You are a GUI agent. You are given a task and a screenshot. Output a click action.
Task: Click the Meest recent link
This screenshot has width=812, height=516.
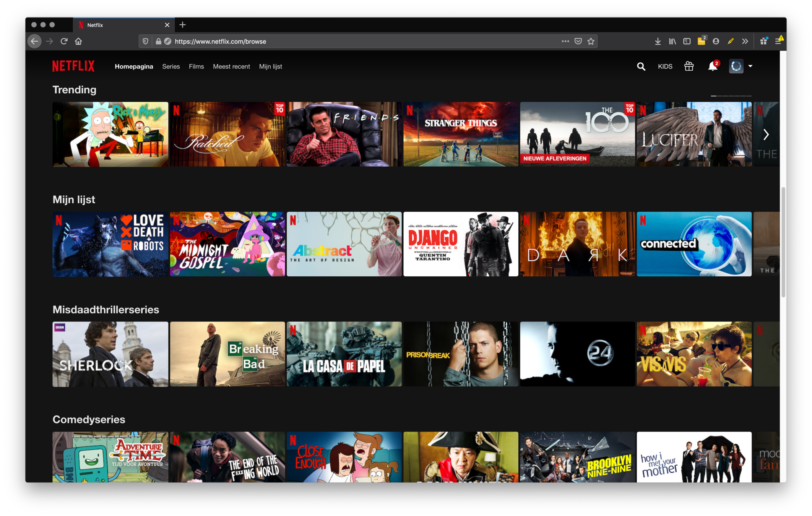tap(231, 67)
